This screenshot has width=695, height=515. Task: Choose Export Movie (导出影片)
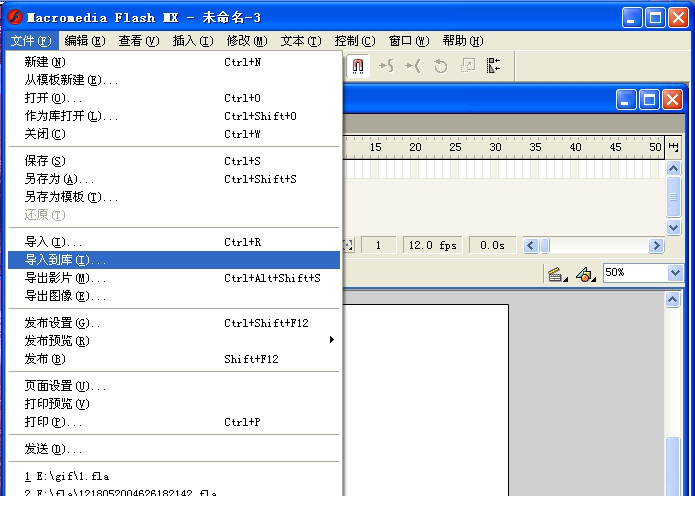174,278
